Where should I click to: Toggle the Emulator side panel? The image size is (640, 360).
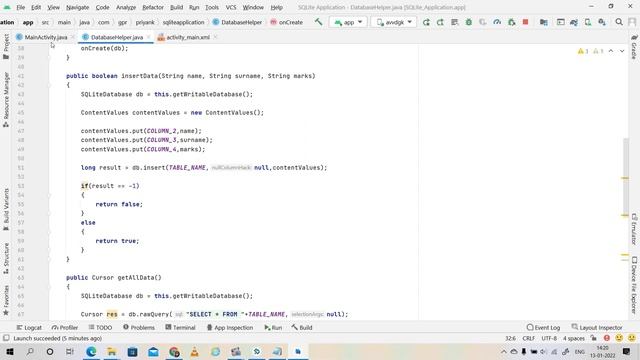(634, 229)
